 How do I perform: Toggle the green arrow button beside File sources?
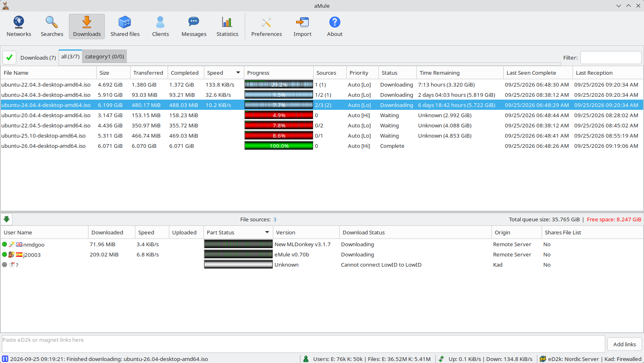(7, 219)
